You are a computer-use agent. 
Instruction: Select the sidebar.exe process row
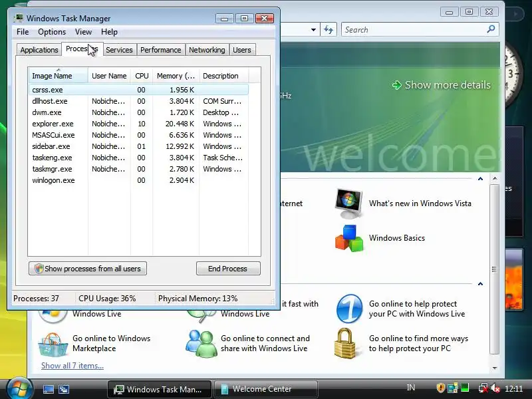[138, 146]
